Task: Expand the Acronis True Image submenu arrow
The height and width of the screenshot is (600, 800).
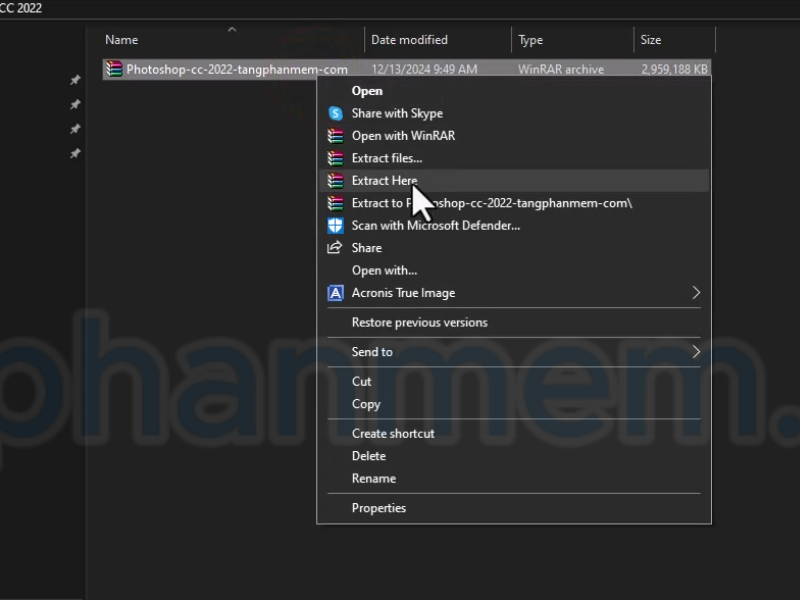Action: [696, 293]
